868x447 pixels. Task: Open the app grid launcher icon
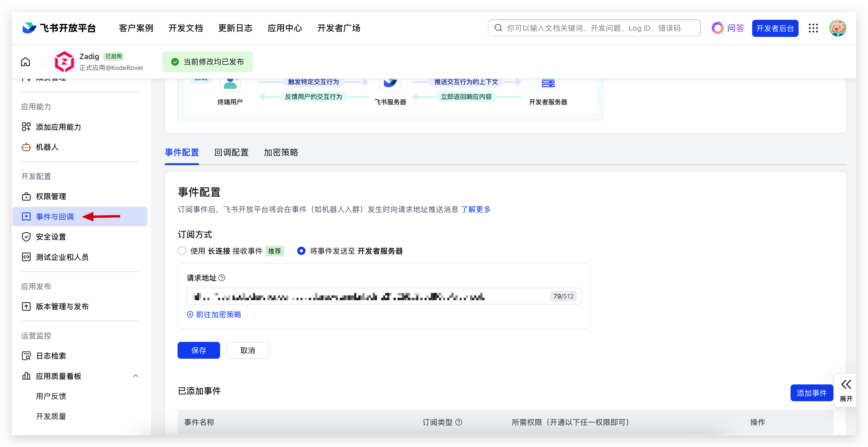pos(813,28)
